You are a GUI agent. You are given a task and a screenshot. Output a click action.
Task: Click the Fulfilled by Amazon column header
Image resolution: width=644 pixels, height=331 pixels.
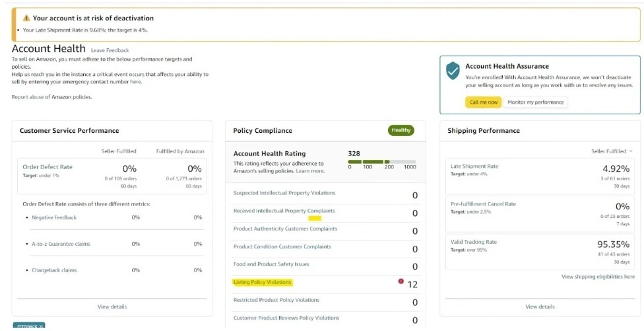click(180, 151)
